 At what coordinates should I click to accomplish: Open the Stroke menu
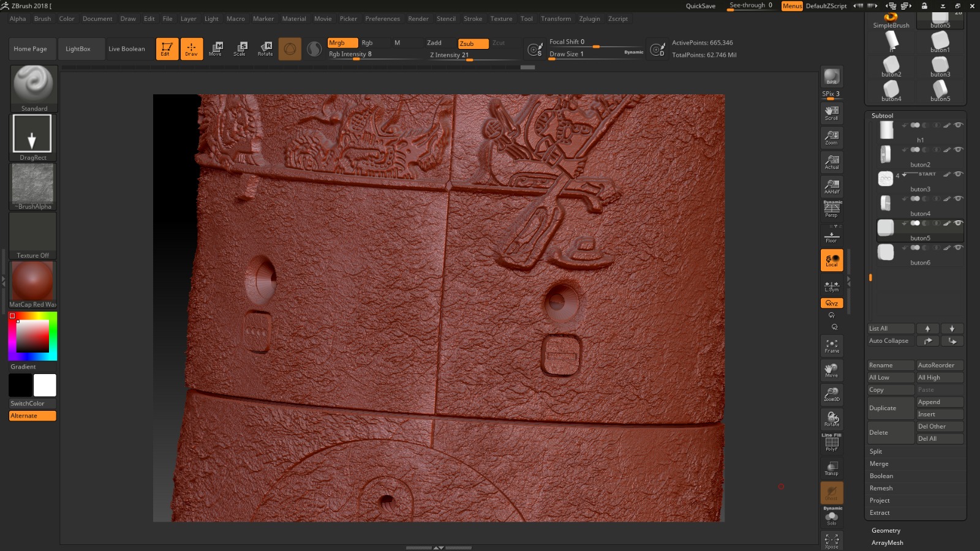[x=472, y=19]
